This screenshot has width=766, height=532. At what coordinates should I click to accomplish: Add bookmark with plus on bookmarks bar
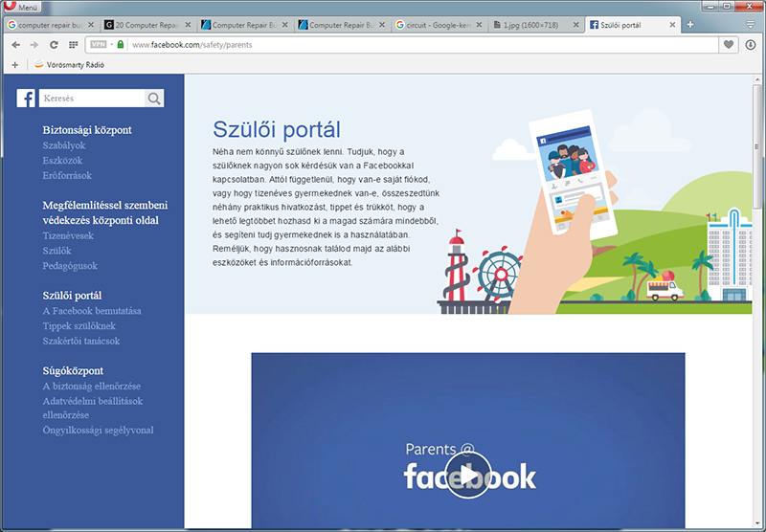point(15,65)
